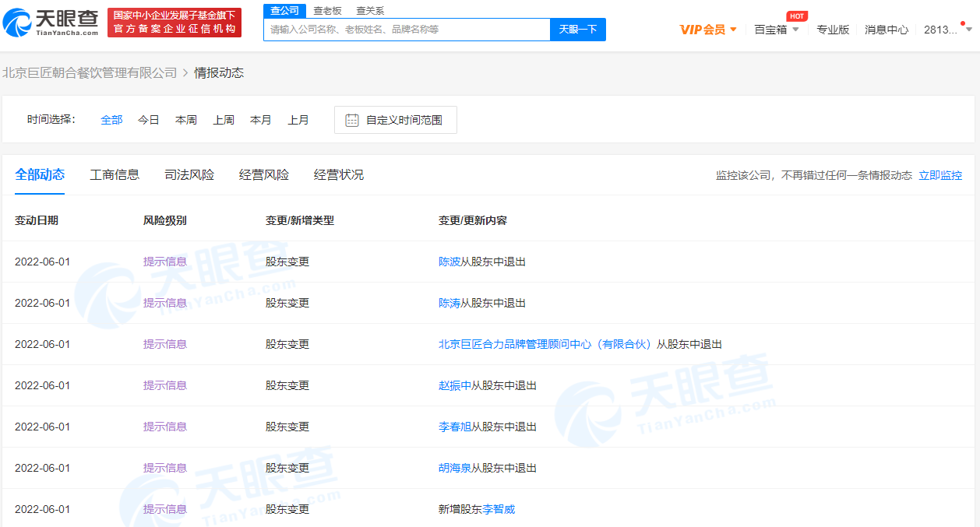
Task: Open the 百宝箱 menu
Action: point(770,30)
